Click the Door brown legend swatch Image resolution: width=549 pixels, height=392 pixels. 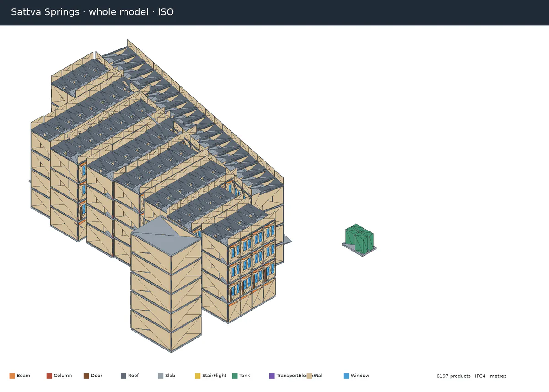86,376
